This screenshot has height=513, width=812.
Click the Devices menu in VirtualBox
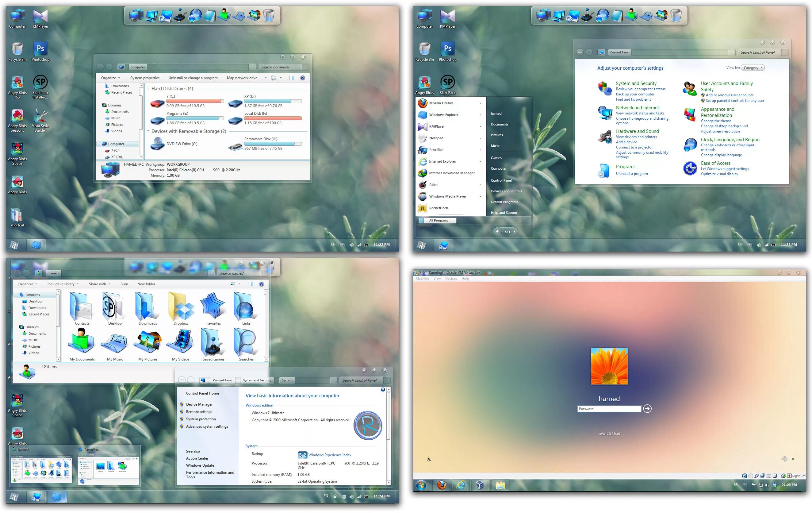(451, 279)
